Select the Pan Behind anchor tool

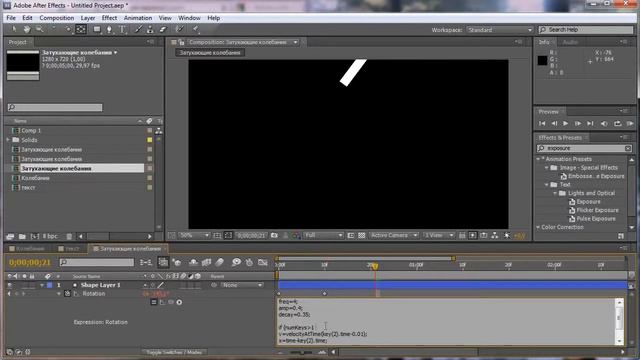point(81,29)
